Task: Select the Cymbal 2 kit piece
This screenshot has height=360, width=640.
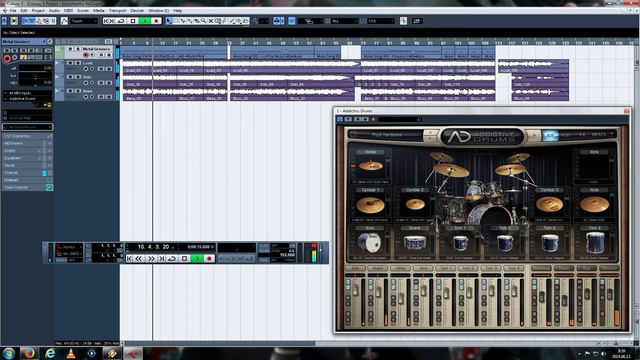Action: click(x=415, y=204)
